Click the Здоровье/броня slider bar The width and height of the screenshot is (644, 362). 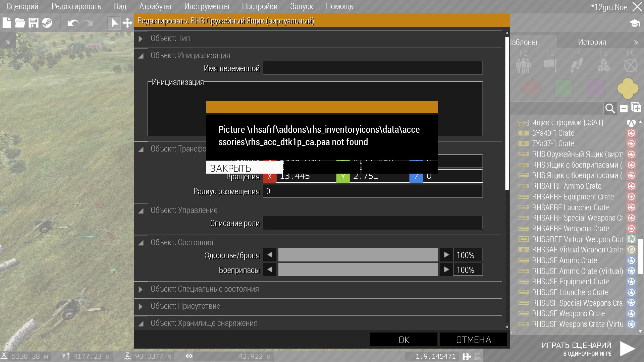click(x=358, y=255)
